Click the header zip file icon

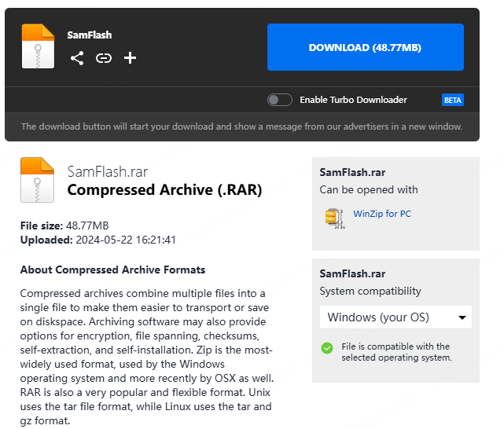point(38,46)
